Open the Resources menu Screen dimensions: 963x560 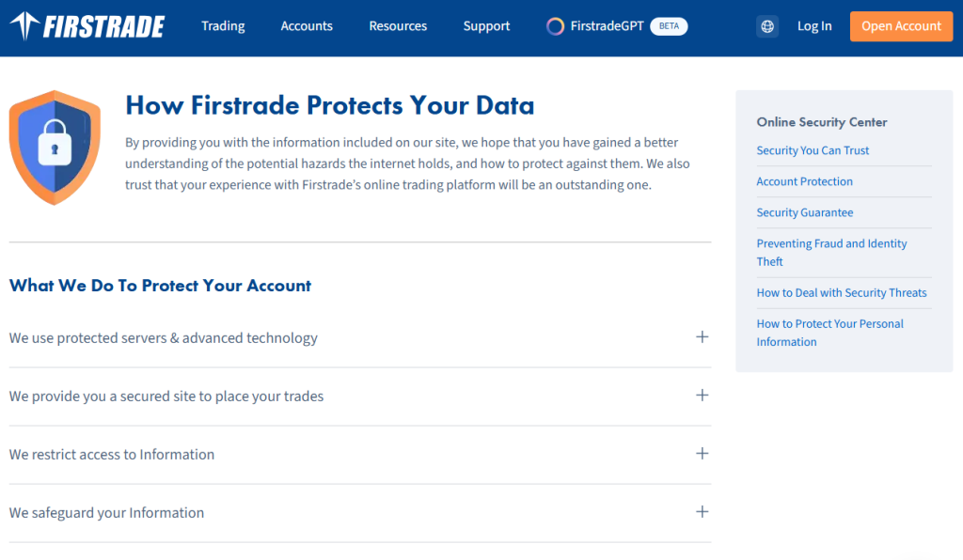(398, 26)
